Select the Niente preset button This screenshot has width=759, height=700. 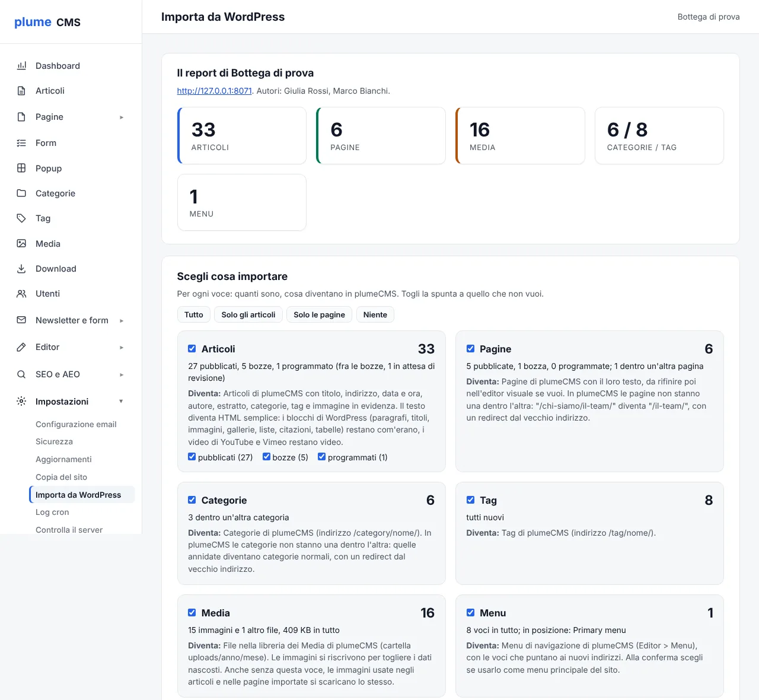click(x=375, y=314)
